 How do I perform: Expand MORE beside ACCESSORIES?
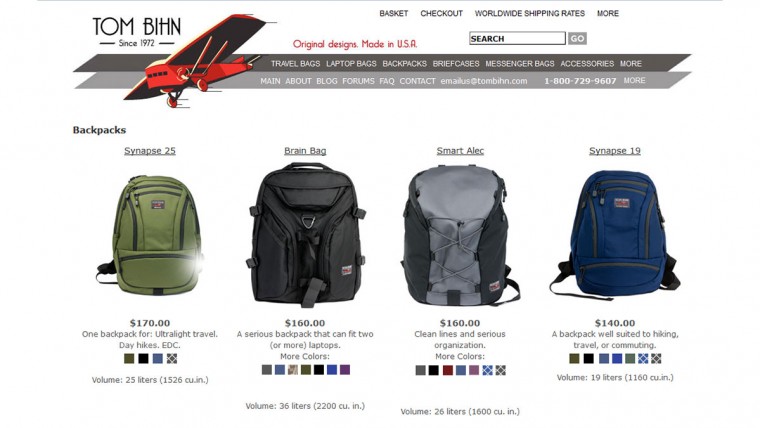(x=631, y=63)
